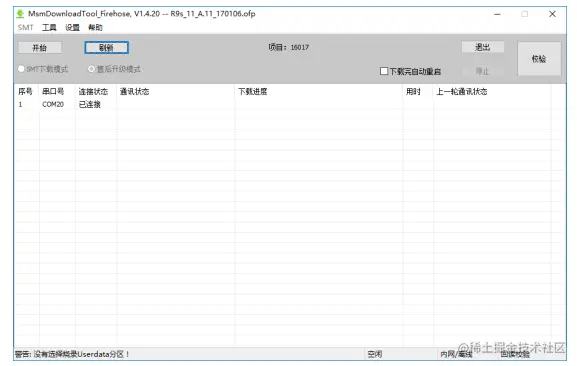Click the 内网/离线 status entry
Screen dimensions: 577x366
coord(456,354)
